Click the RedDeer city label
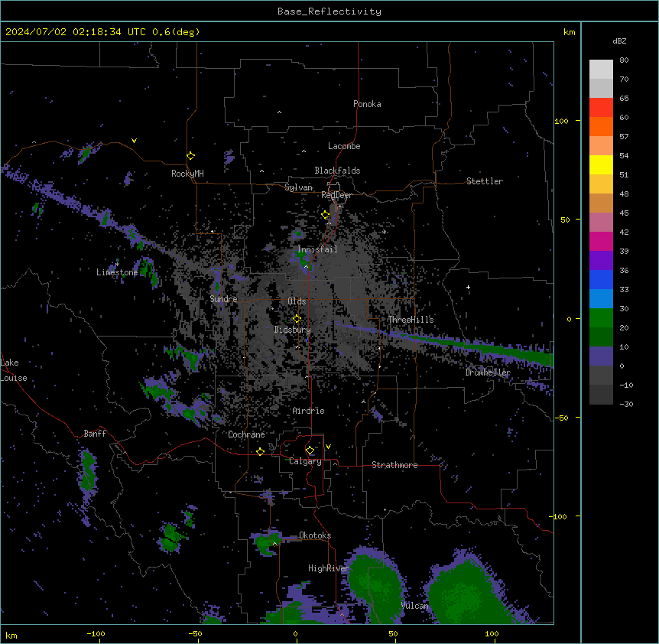This screenshot has height=644, width=659. pyautogui.click(x=336, y=195)
